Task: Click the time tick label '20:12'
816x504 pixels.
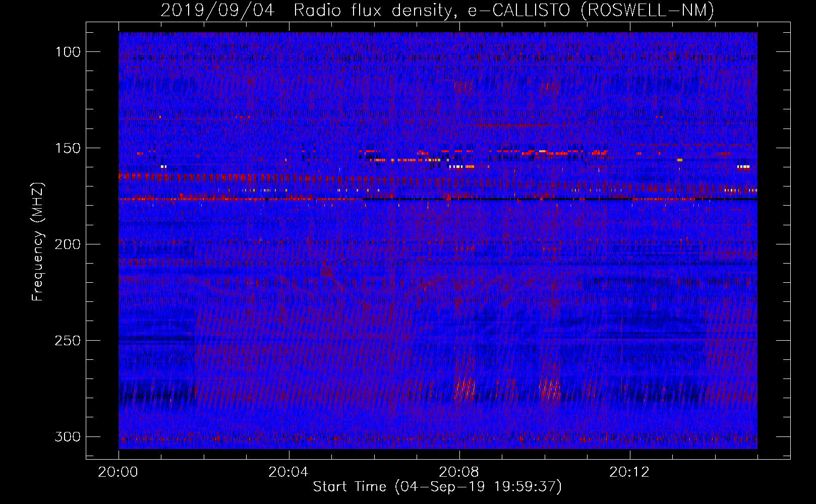Action: tap(629, 472)
